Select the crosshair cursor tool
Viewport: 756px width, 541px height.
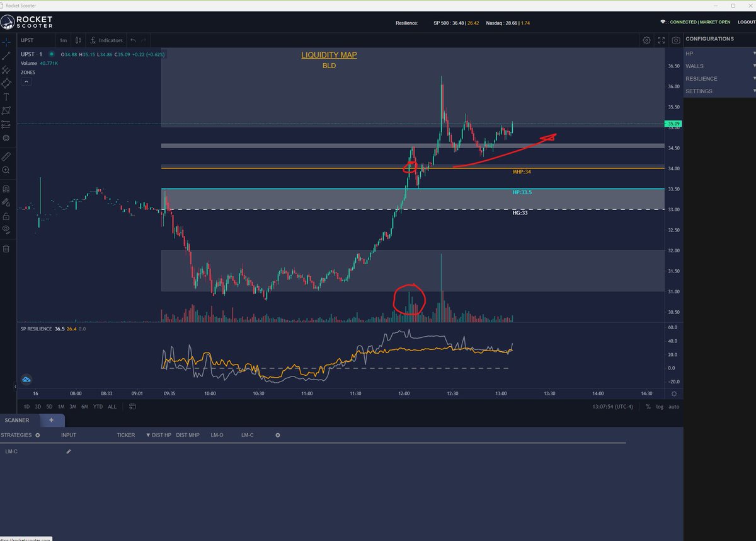[6, 42]
